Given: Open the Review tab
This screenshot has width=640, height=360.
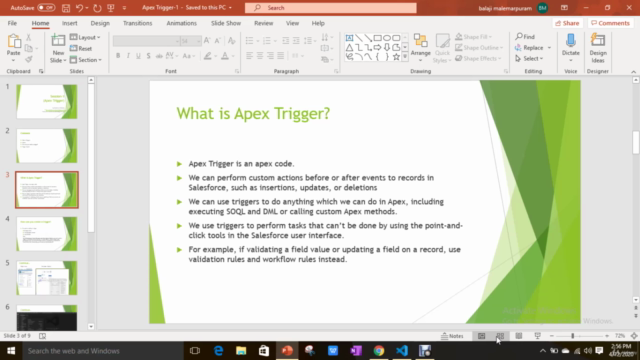Looking at the screenshot, I should tap(264, 23).
